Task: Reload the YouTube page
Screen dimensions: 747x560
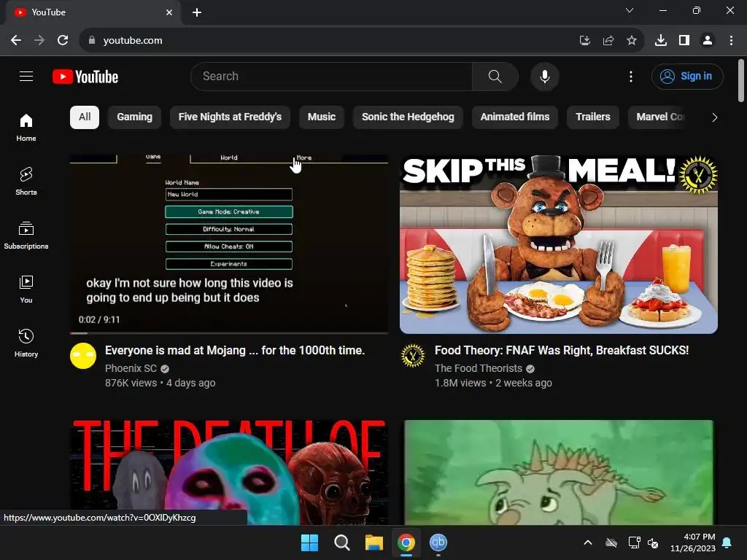Action: pos(63,41)
